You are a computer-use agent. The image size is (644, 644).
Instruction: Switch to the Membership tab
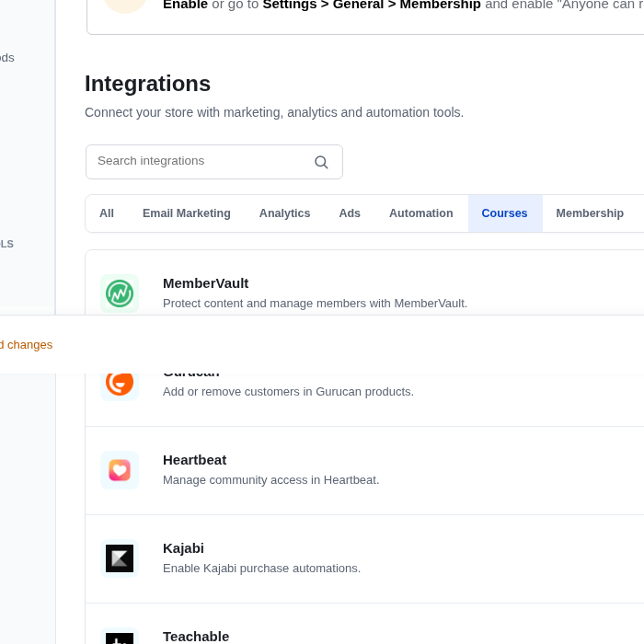[x=590, y=213]
